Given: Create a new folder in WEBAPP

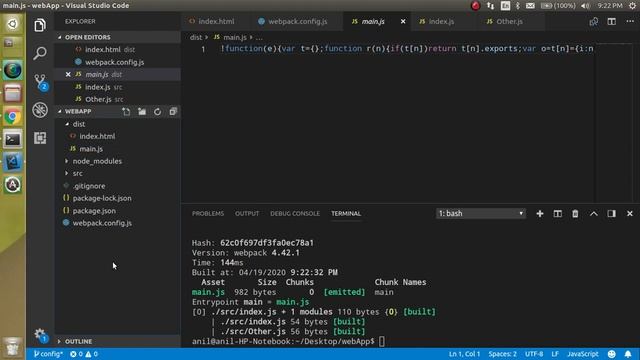Looking at the screenshot, I should coord(142,111).
